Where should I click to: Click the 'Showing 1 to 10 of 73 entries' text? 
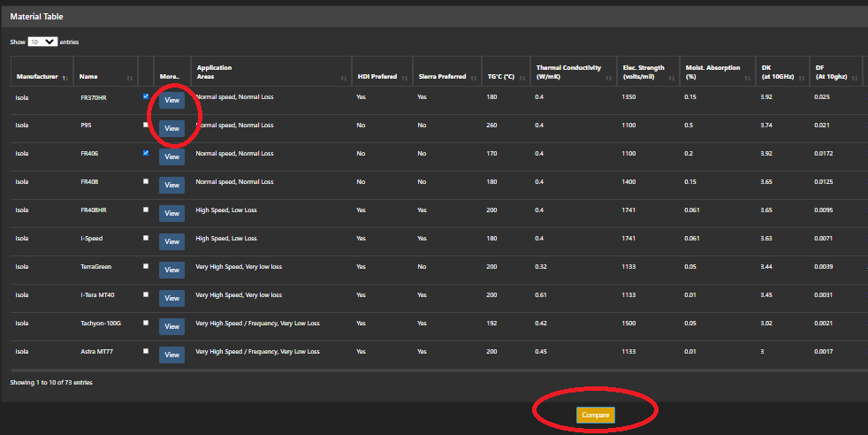[x=51, y=383]
